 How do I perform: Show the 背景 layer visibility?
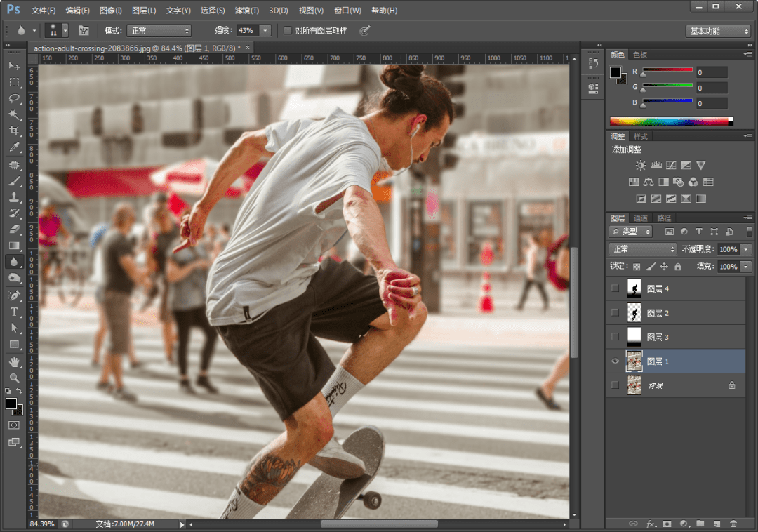coord(616,385)
